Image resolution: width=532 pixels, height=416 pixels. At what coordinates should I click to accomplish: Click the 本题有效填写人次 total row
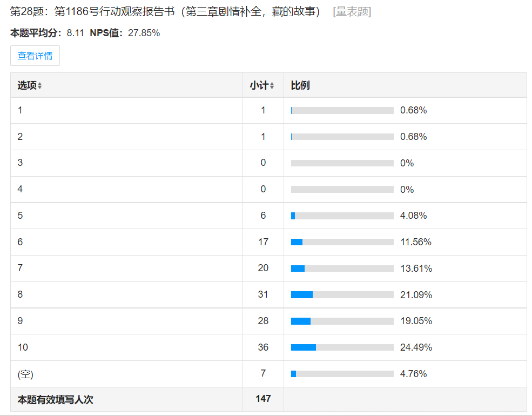[x=56, y=400]
